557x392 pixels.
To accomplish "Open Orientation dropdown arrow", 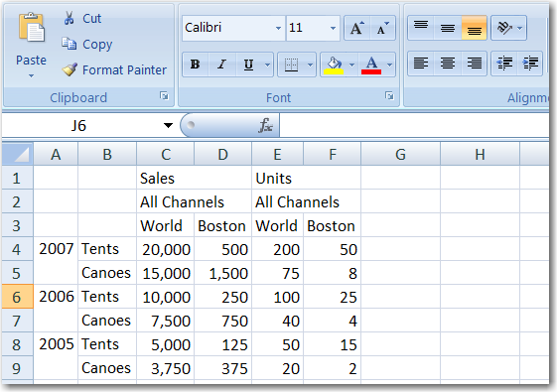I will [x=520, y=28].
